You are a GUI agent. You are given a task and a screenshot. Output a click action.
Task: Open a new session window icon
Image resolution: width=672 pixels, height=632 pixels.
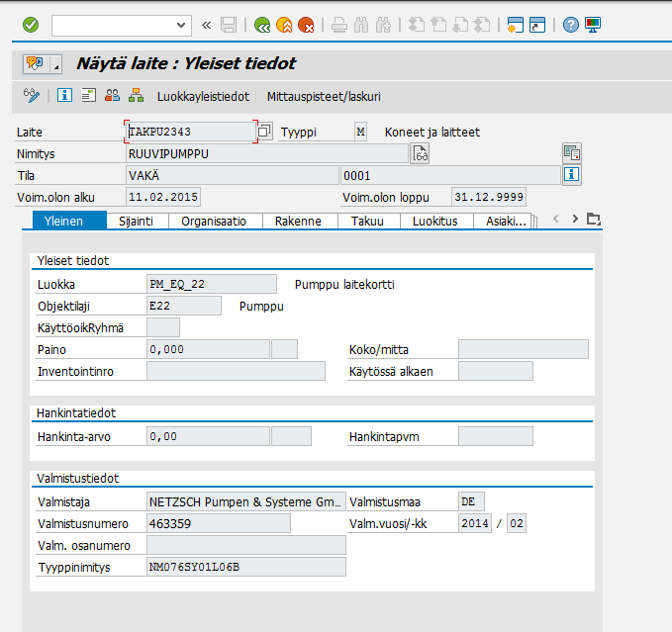coord(516,26)
